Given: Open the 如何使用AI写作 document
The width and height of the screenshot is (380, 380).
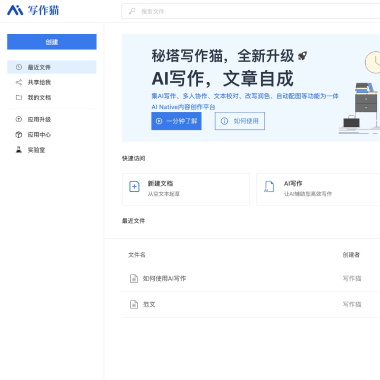Looking at the screenshot, I should pos(164,278).
